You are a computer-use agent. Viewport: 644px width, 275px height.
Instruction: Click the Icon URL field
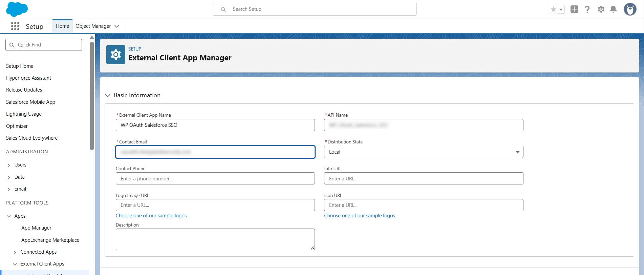pyautogui.click(x=424, y=205)
